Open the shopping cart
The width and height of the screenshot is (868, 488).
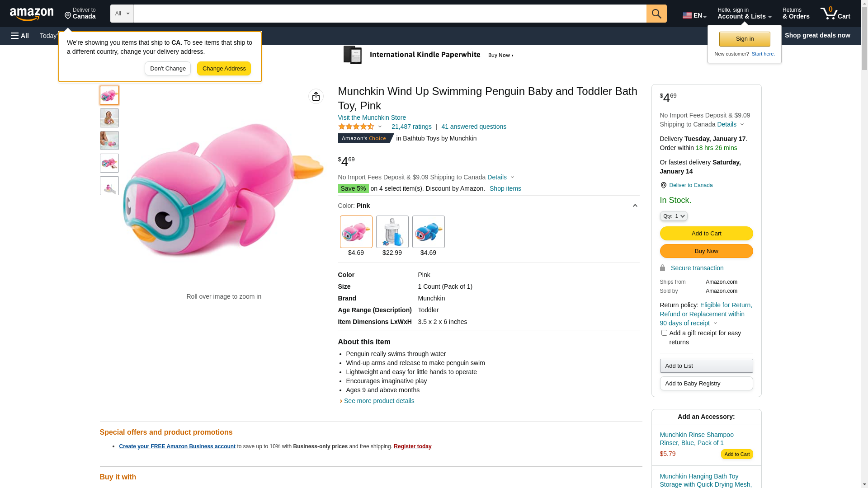tap(835, 14)
